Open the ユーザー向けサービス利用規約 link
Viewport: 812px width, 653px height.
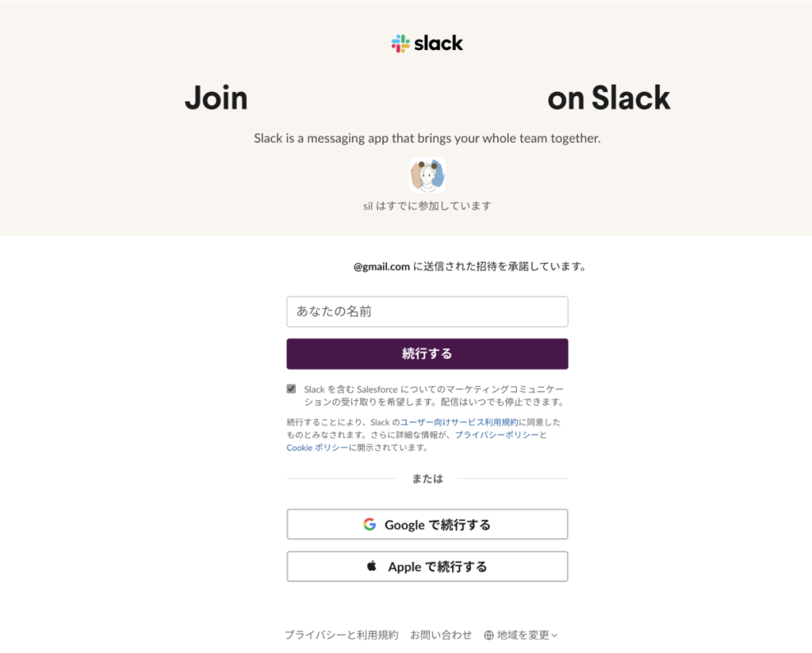tap(459, 422)
